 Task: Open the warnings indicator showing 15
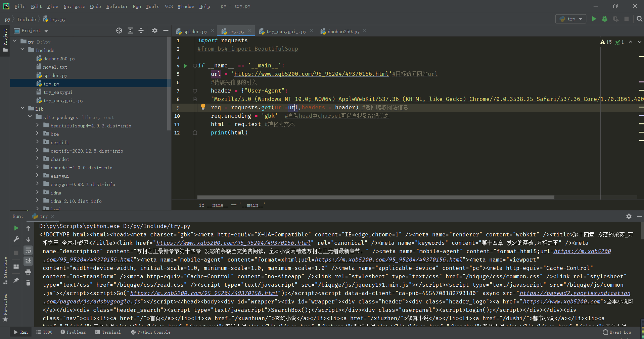tap(606, 42)
